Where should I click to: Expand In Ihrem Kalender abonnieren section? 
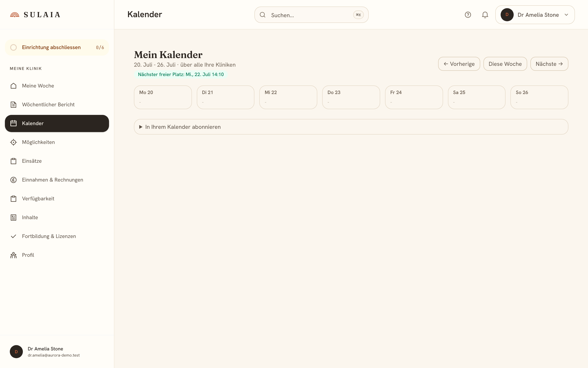(x=351, y=127)
